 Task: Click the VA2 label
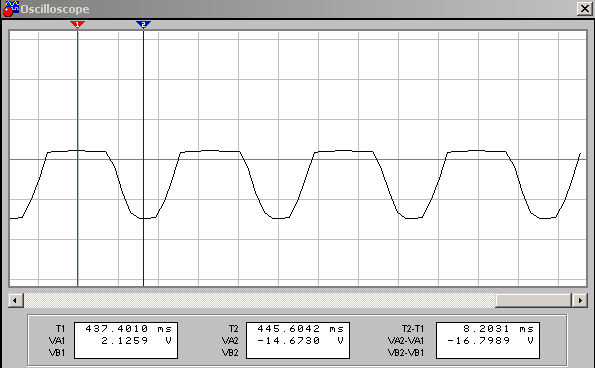230,341
